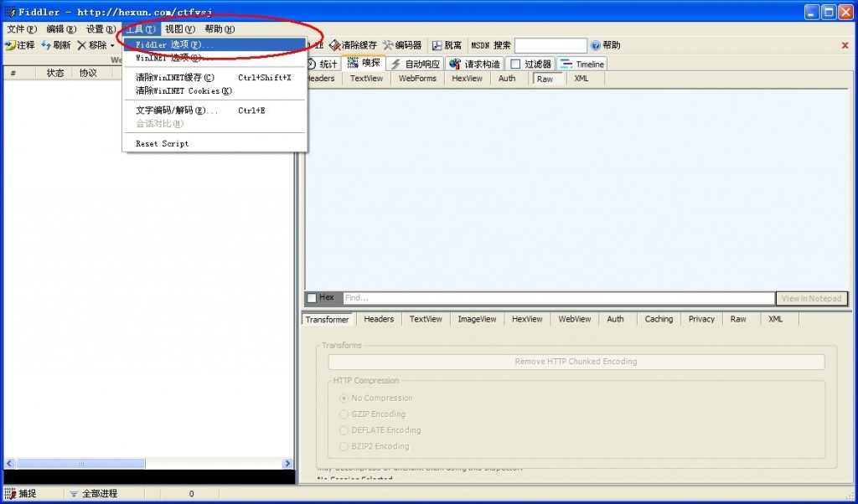The width and height of the screenshot is (858, 504).
Task: Open the 编码器 encoder tool
Action: (401, 45)
